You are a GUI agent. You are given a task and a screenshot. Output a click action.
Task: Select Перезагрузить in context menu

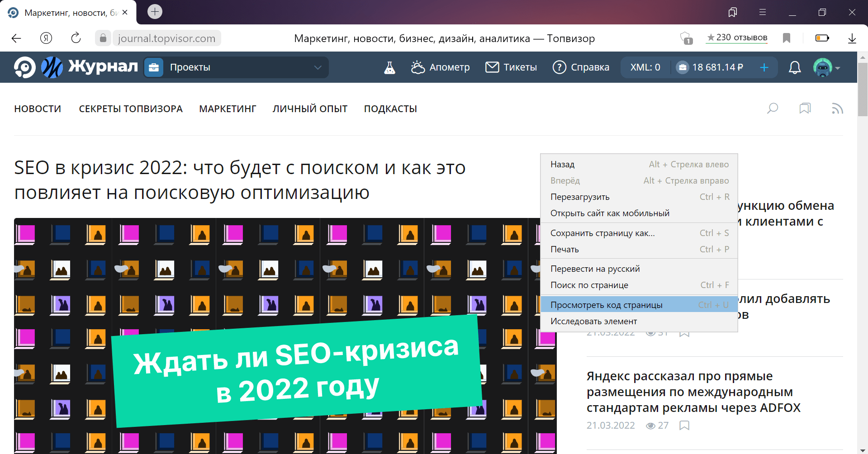point(639,197)
